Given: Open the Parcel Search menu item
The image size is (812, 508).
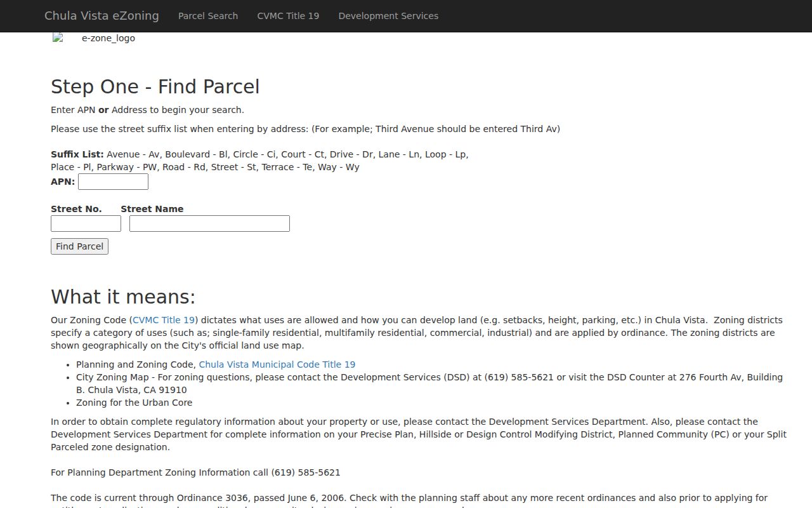Looking at the screenshot, I should click(208, 16).
